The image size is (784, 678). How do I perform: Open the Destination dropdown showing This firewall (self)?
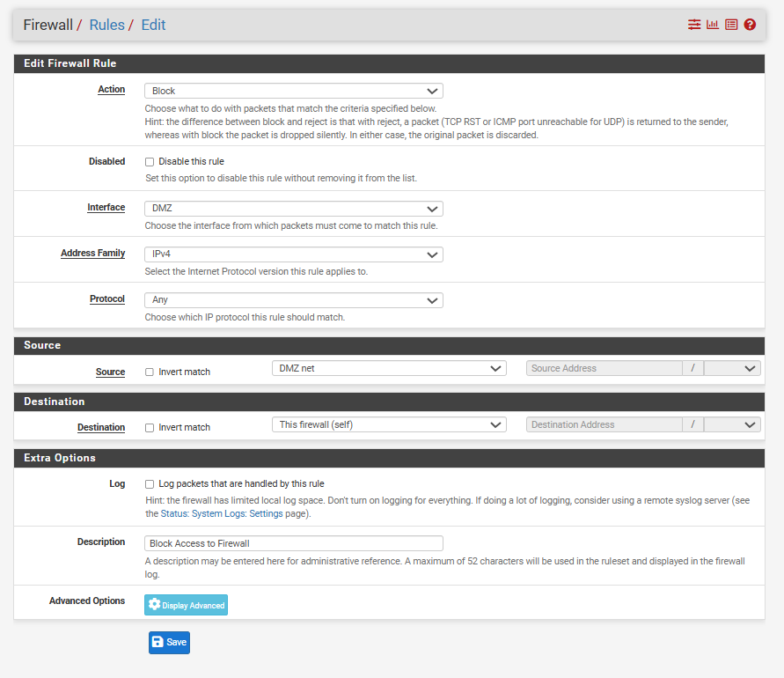point(389,424)
